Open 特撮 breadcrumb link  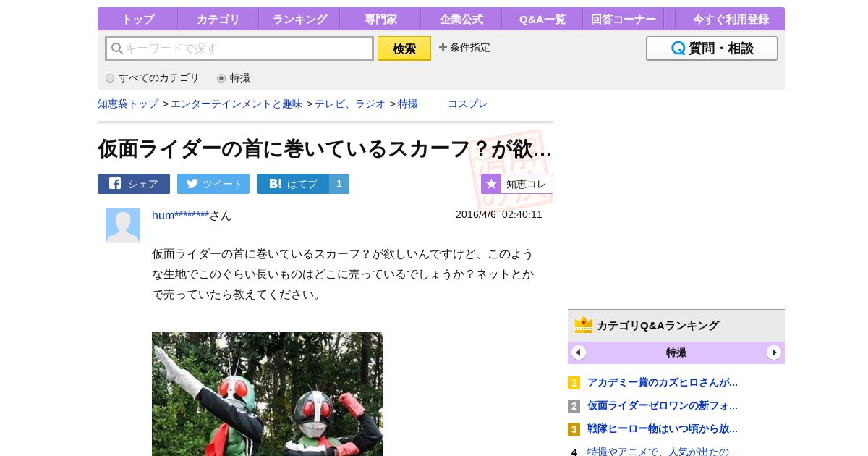tap(408, 104)
